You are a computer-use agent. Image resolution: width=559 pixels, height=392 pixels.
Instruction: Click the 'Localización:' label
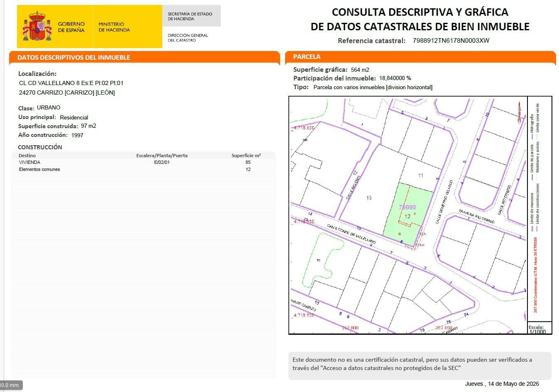[37, 74]
